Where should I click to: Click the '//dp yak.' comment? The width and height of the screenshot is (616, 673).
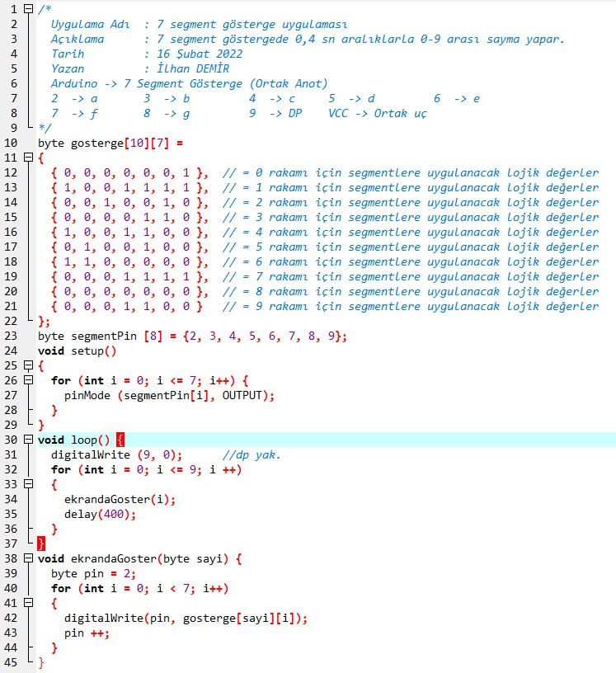(x=252, y=455)
